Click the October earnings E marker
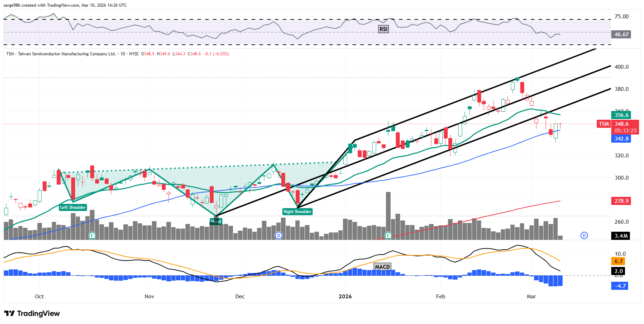The image size is (644, 324). coord(92,235)
